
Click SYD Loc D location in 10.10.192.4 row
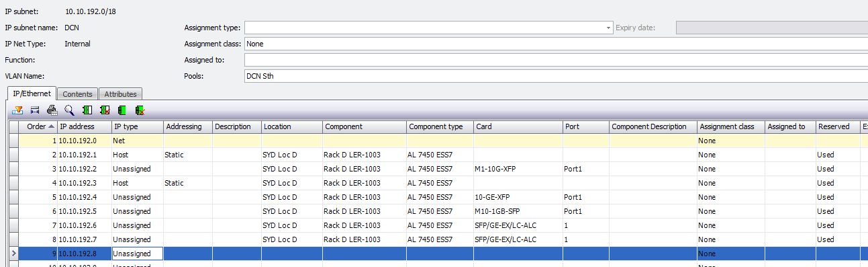point(292,197)
